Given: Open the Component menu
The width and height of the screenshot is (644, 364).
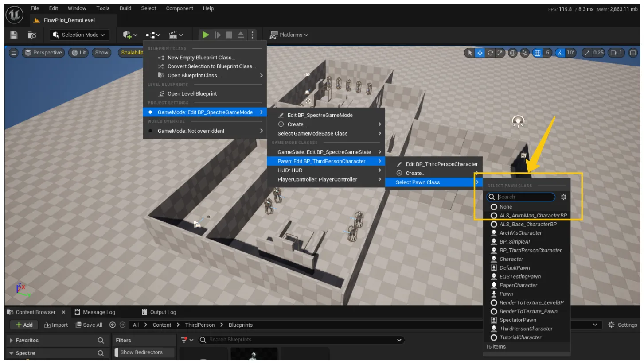Looking at the screenshot, I should pos(179,8).
